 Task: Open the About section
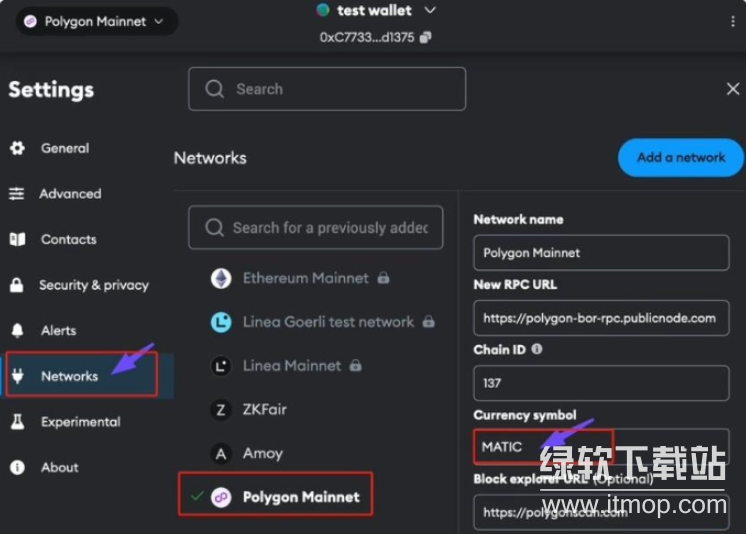(x=59, y=467)
